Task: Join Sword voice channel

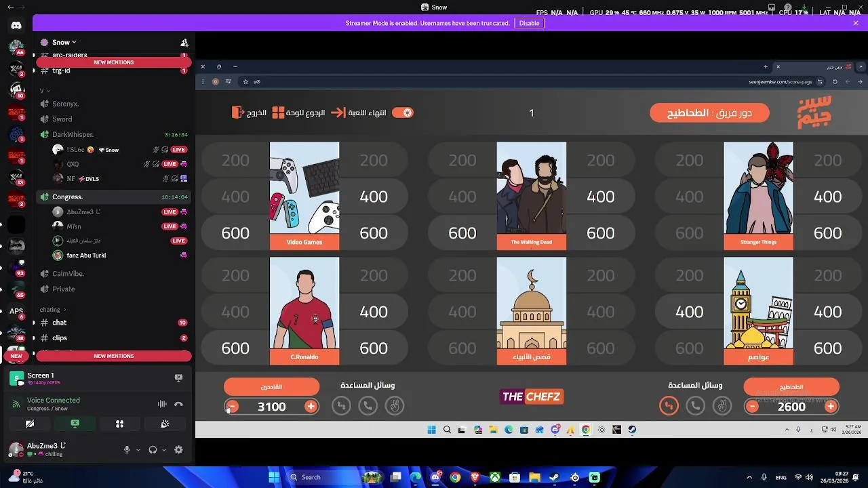Action: coord(113,119)
